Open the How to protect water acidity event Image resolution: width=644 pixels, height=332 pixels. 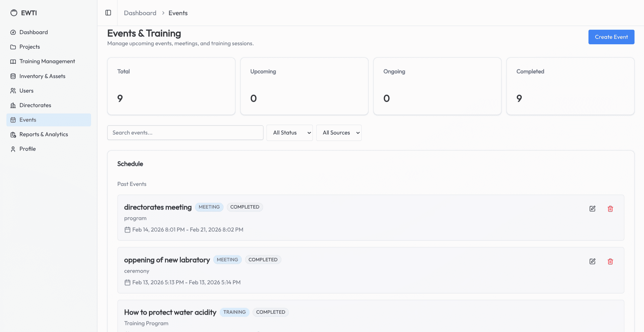coord(170,312)
